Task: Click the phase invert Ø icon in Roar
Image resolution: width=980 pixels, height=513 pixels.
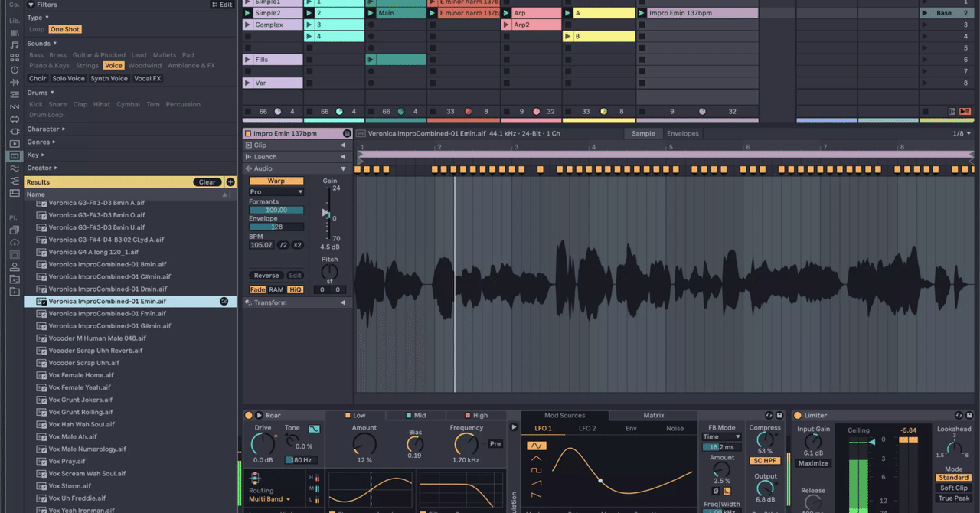Action: tap(716, 491)
